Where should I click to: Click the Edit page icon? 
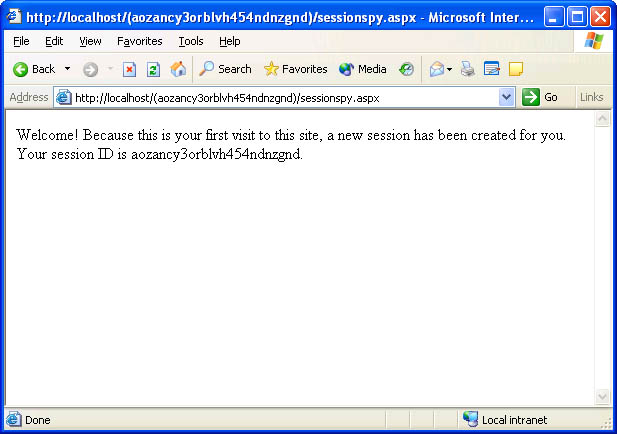point(491,69)
